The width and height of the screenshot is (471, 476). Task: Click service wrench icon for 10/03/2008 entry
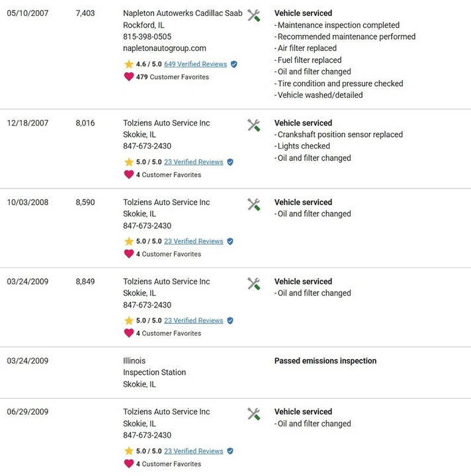(x=253, y=204)
